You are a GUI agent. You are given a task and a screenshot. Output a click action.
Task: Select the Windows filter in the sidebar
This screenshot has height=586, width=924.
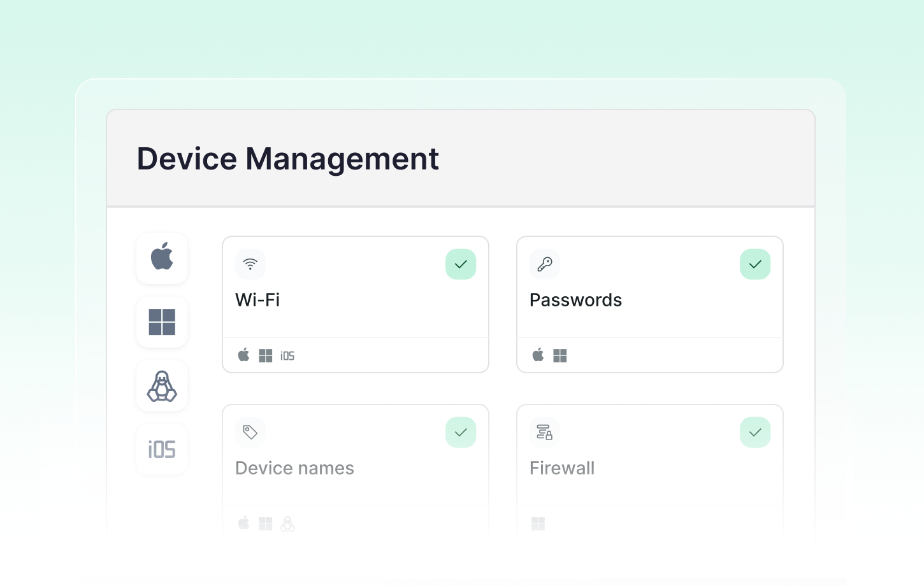pyautogui.click(x=162, y=322)
